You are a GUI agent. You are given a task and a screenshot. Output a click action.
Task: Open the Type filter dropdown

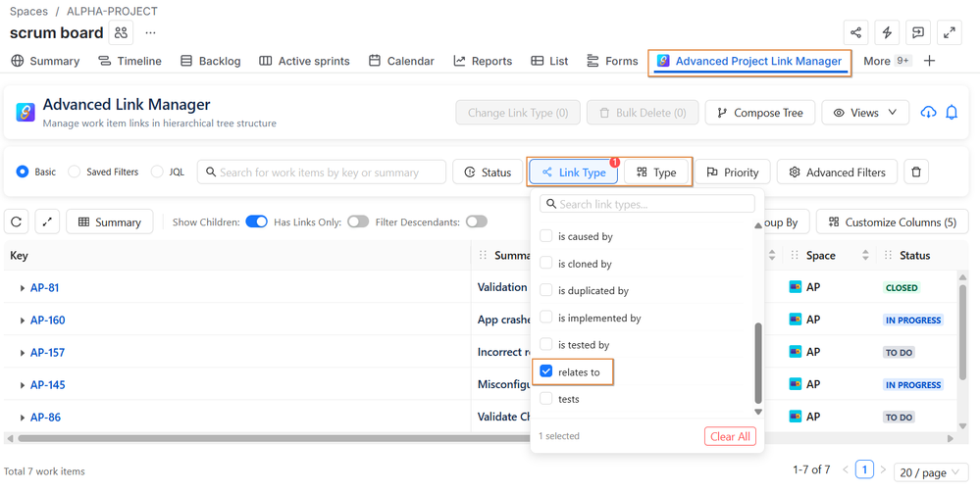click(656, 172)
